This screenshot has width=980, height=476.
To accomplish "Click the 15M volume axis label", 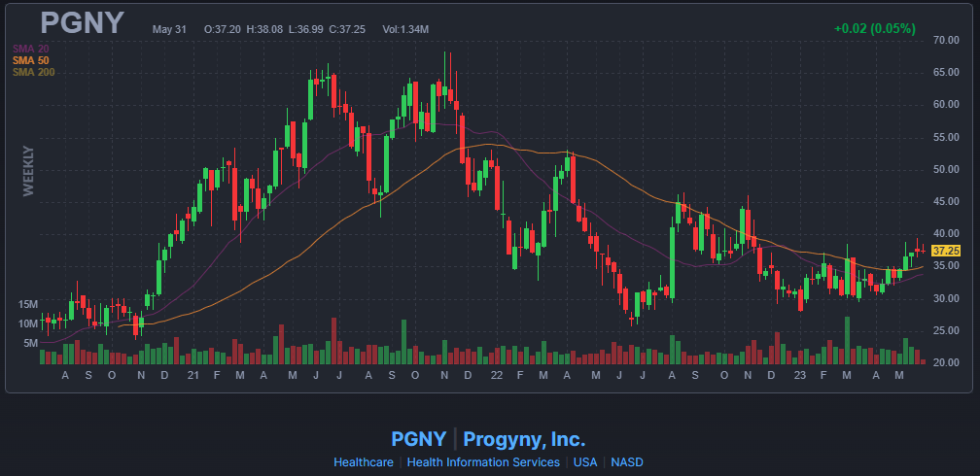I will [x=29, y=304].
